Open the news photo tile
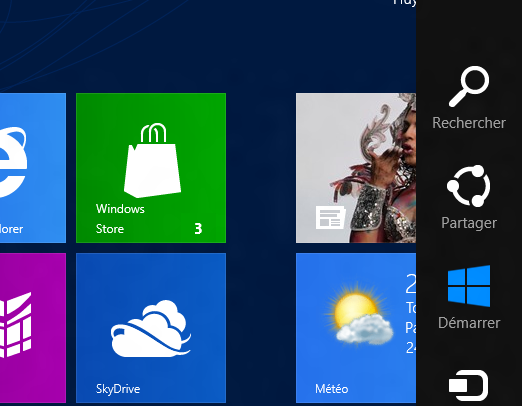 [x=356, y=168]
